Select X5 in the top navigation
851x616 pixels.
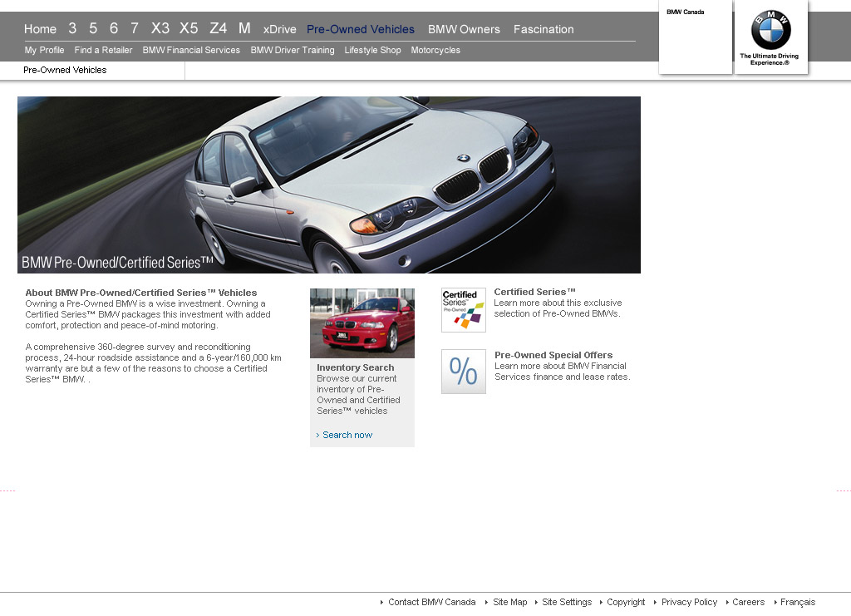(189, 28)
